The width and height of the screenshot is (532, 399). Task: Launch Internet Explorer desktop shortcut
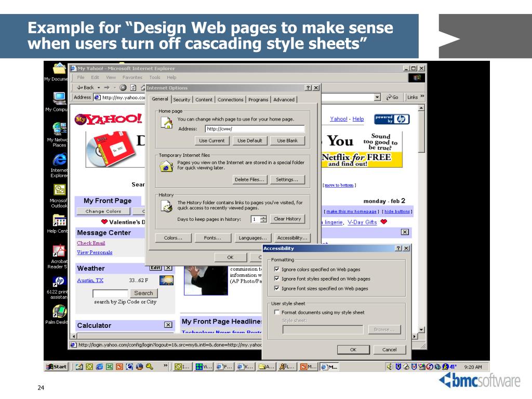[59, 159]
